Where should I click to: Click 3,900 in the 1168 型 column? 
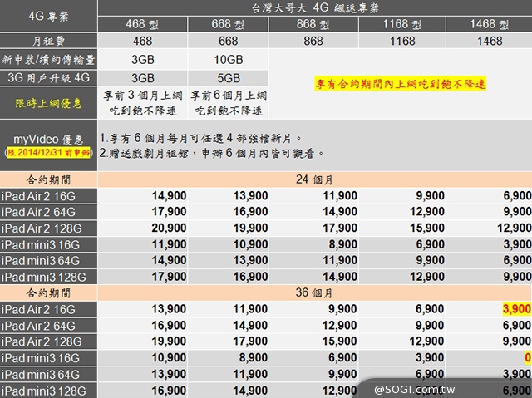[x=430, y=357]
